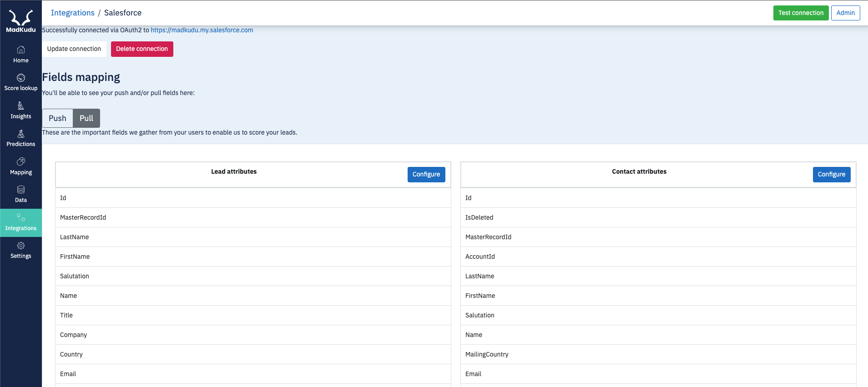Click the Delete connection button

[x=142, y=49]
